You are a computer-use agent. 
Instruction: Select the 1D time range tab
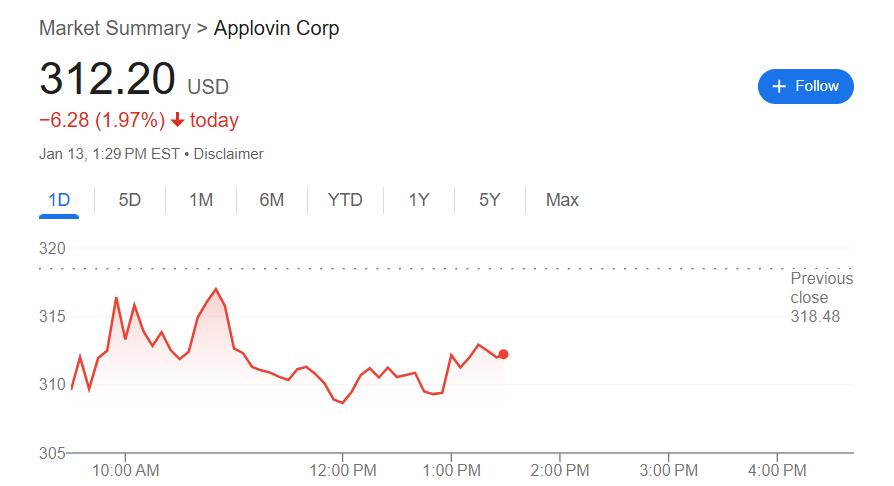coord(59,200)
